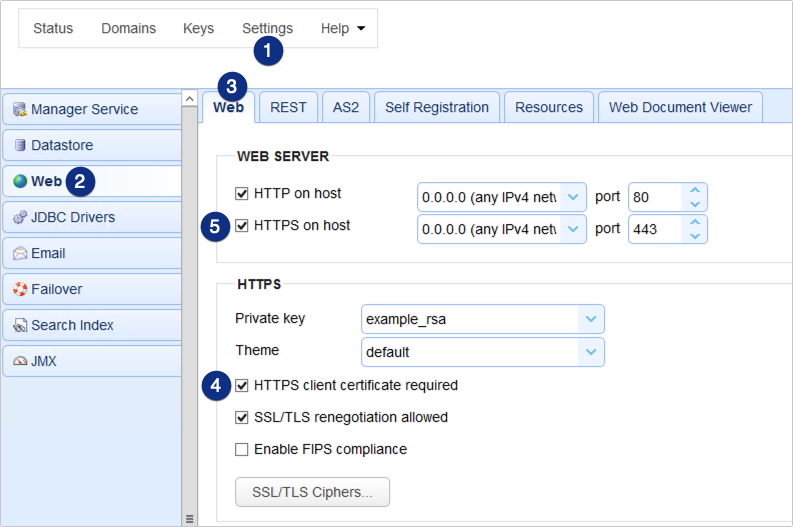Click the SSL/TLS Ciphers button

coord(313,492)
